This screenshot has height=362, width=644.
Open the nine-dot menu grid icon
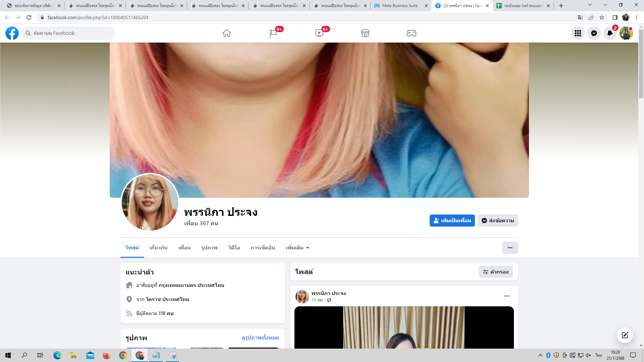[x=578, y=33]
